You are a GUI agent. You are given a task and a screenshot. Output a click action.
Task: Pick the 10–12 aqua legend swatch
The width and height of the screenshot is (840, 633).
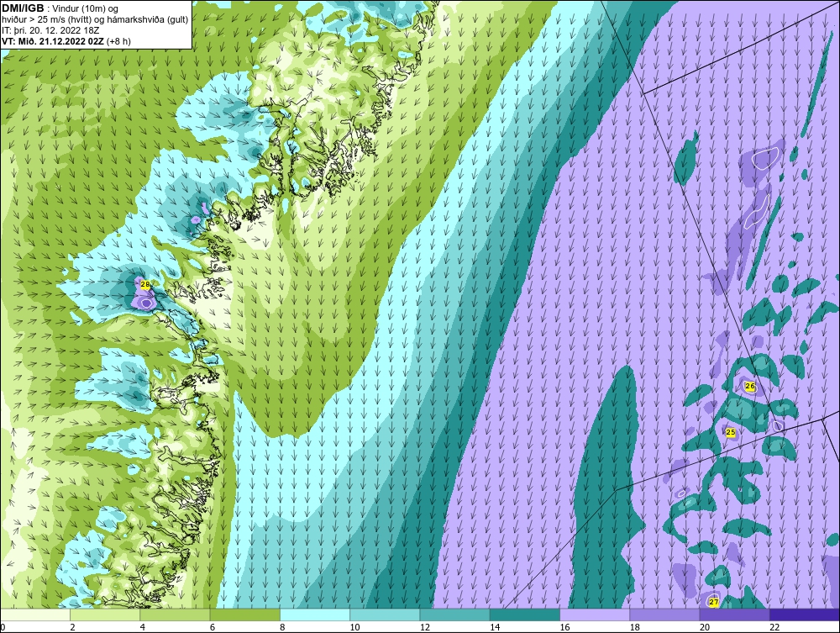click(x=385, y=615)
